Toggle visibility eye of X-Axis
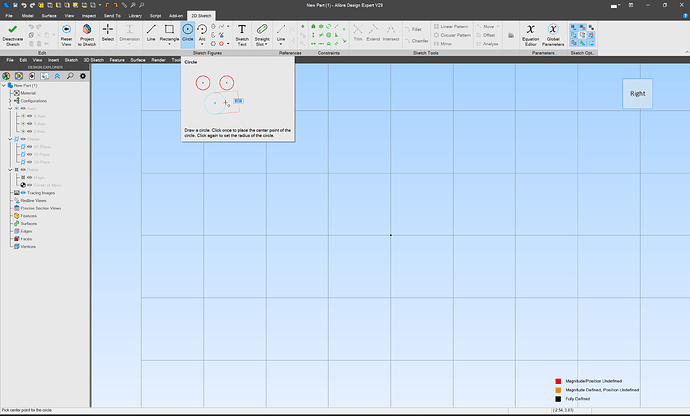The height and width of the screenshot is (416, 690). [30, 116]
